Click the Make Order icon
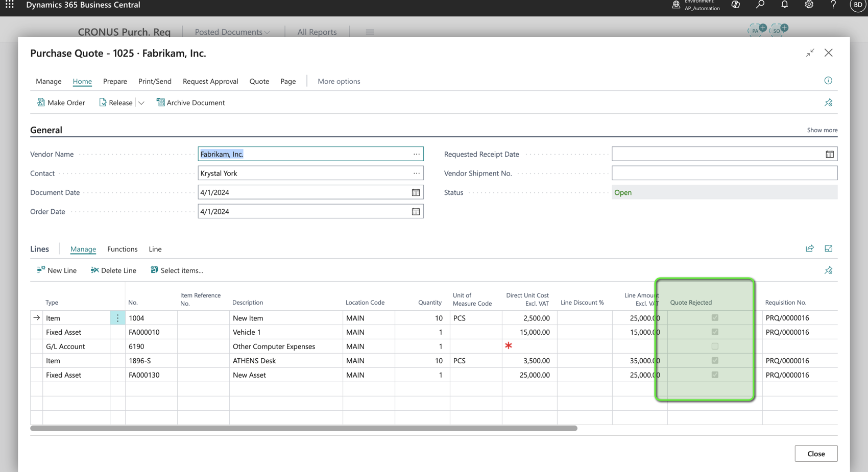The image size is (868, 472). 41,103
